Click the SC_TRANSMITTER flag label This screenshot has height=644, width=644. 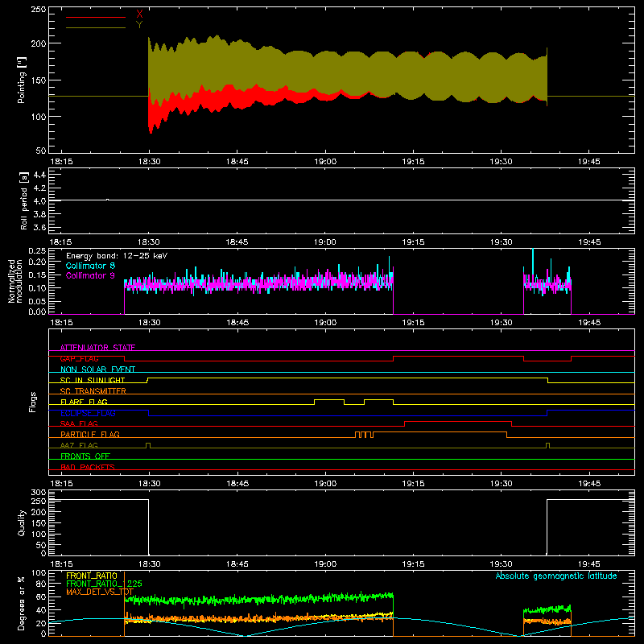pos(93,391)
